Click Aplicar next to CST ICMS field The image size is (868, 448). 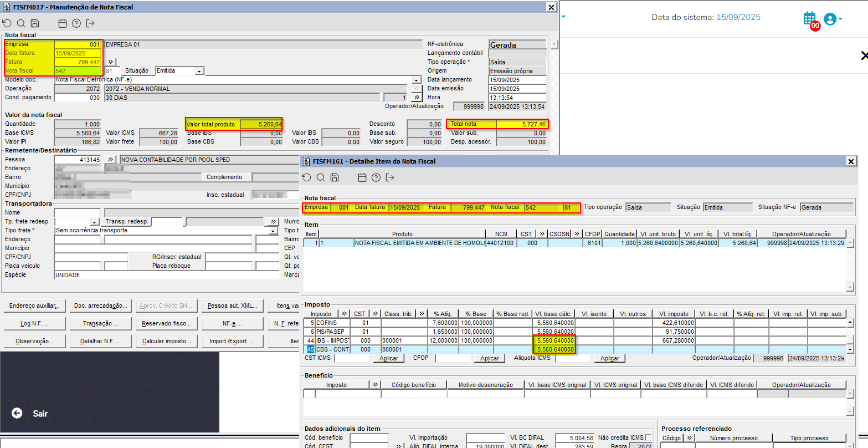point(389,358)
